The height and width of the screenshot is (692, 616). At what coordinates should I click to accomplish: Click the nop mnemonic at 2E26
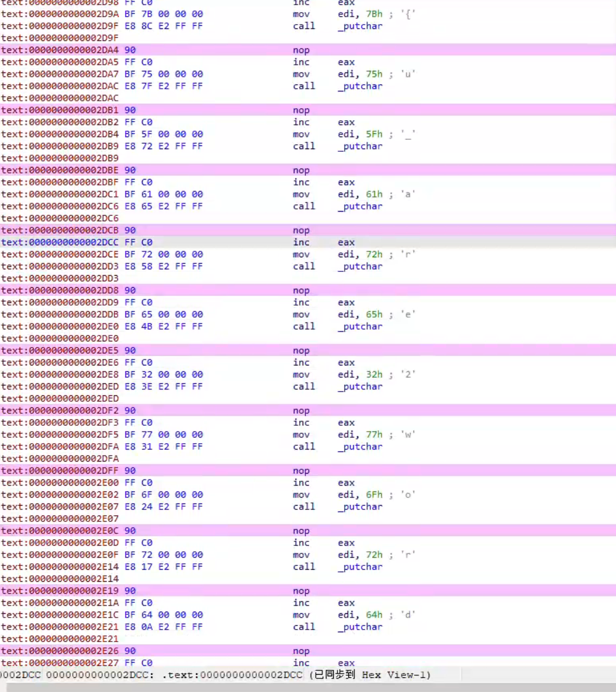tap(301, 651)
